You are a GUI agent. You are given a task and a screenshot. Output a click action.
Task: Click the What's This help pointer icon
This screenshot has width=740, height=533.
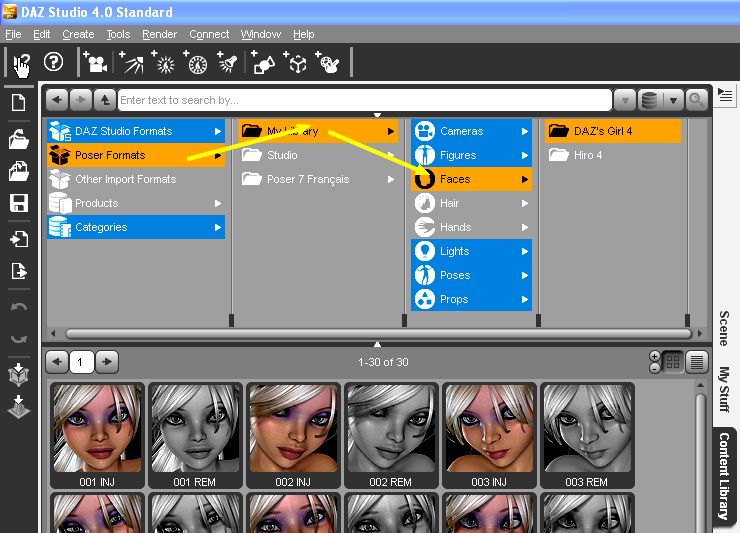21,64
